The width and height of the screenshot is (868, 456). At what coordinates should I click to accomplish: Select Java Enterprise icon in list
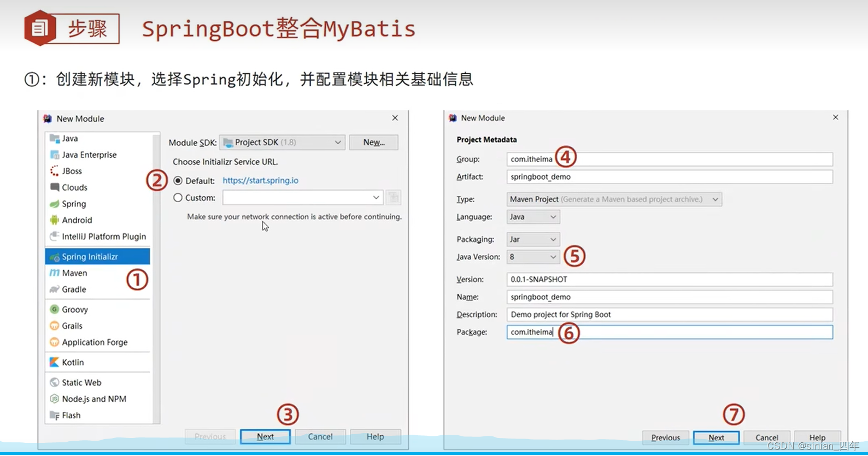point(55,155)
